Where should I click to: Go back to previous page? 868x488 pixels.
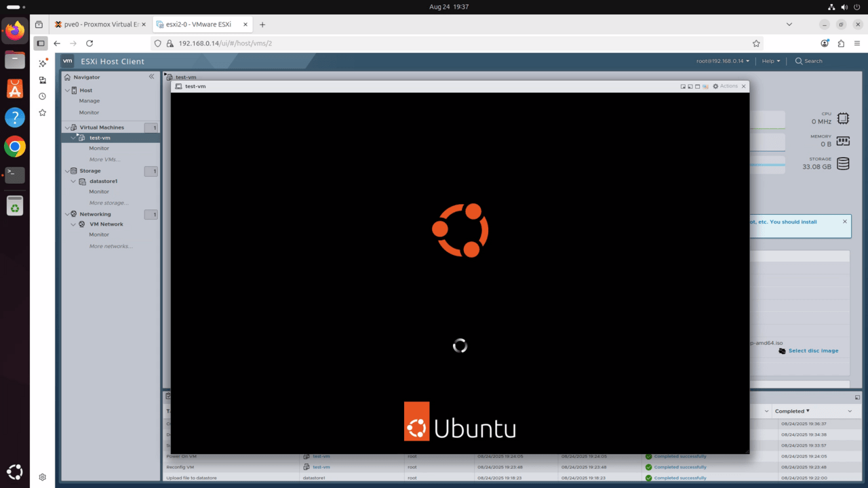coord(57,43)
